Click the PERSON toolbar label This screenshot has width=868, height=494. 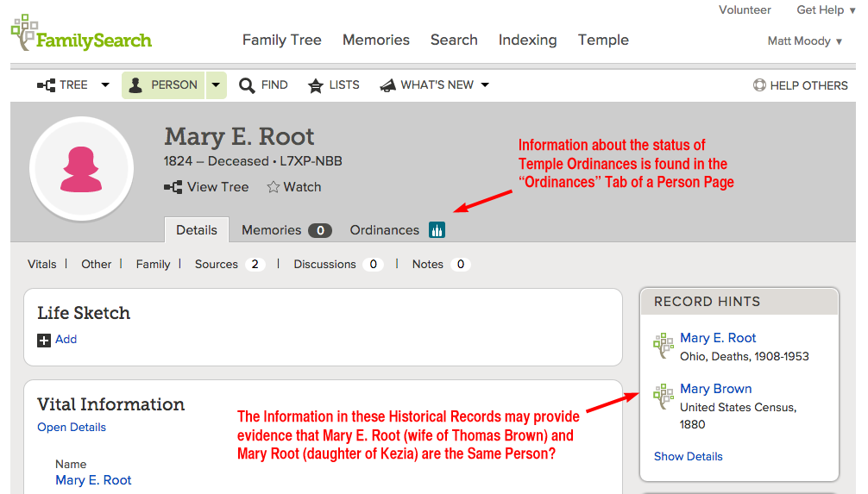(x=173, y=85)
